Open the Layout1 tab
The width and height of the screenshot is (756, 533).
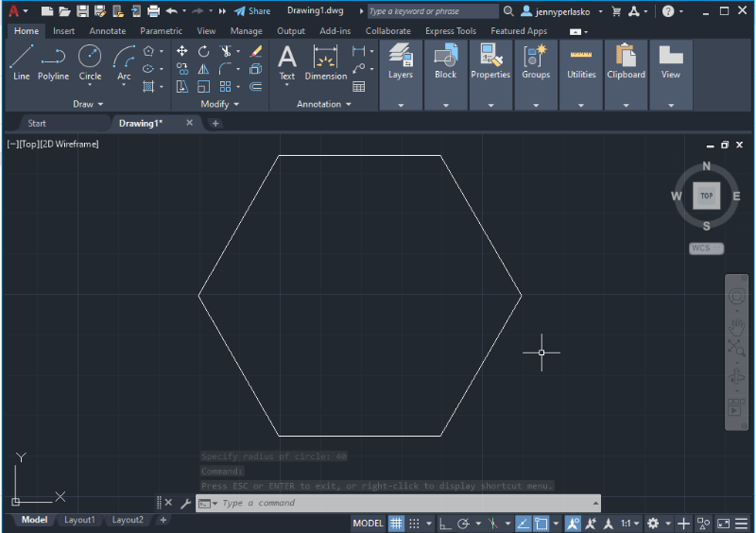(x=79, y=520)
